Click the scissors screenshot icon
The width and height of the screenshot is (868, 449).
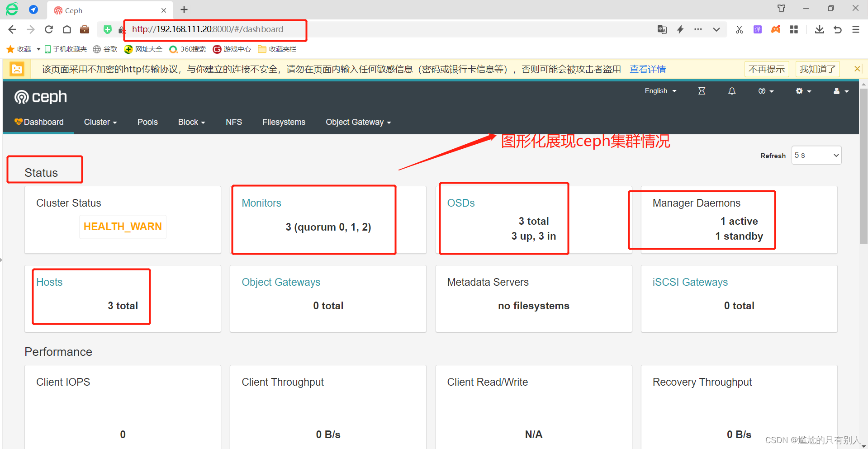[x=740, y=29]
